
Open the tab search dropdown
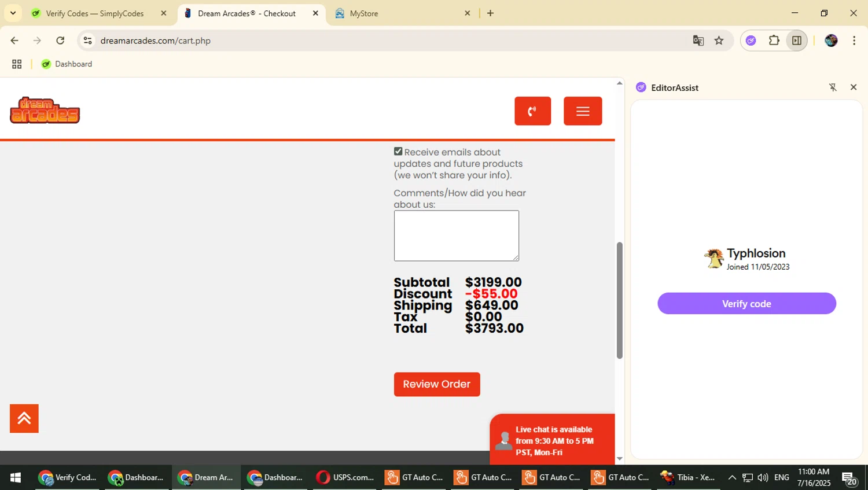13,13
